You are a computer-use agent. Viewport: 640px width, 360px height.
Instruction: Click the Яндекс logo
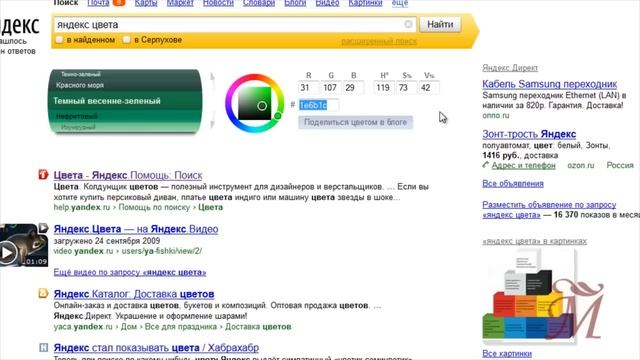tap(20, 26)
